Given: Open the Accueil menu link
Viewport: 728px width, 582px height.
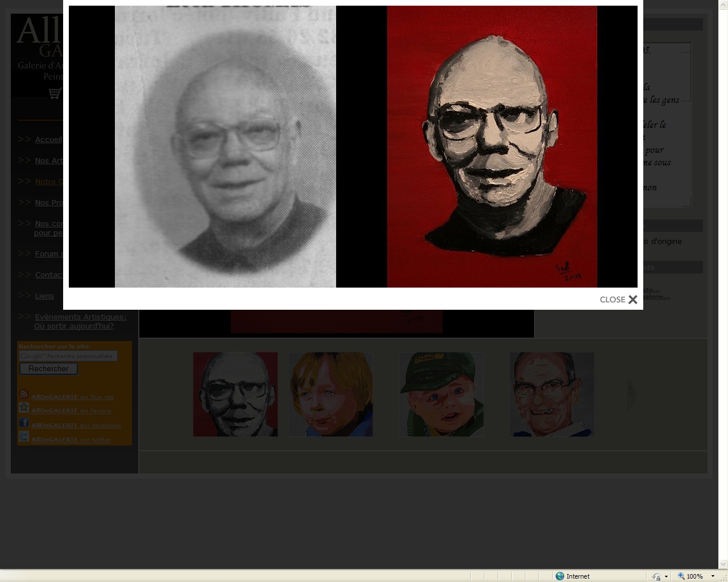Looking at the screenshot, I should pyautogui.click(x=48, y=140).
